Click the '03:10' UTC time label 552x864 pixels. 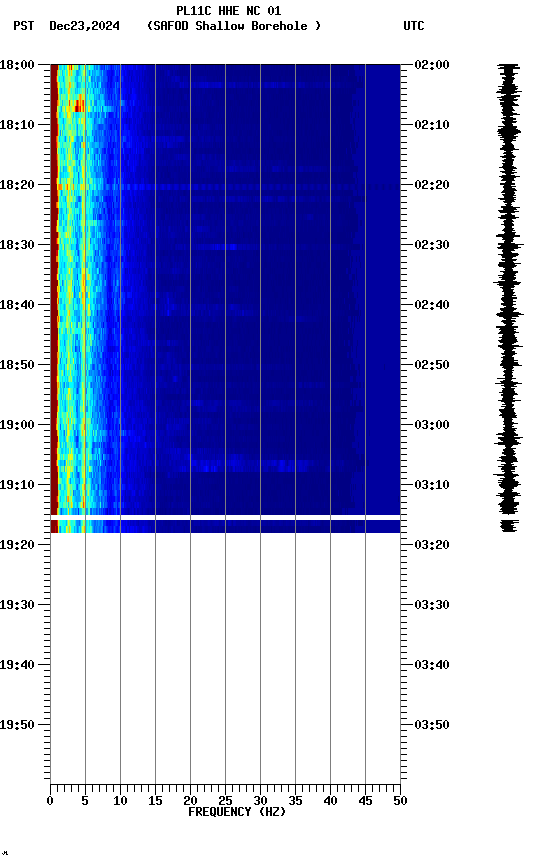coord(432,485)
